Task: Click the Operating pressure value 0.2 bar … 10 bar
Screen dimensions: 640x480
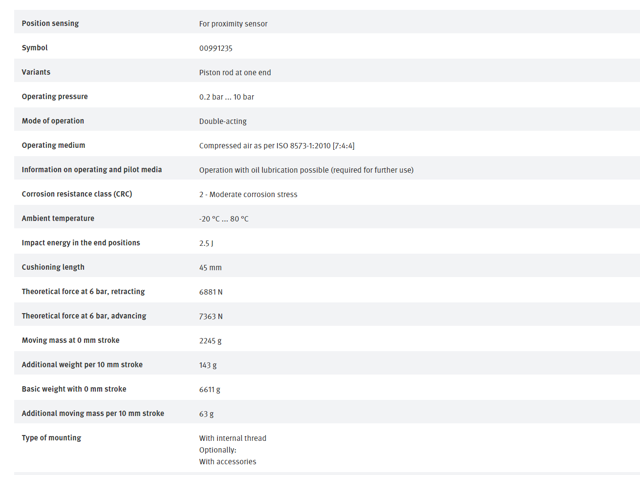Action: tap(227, 97)
